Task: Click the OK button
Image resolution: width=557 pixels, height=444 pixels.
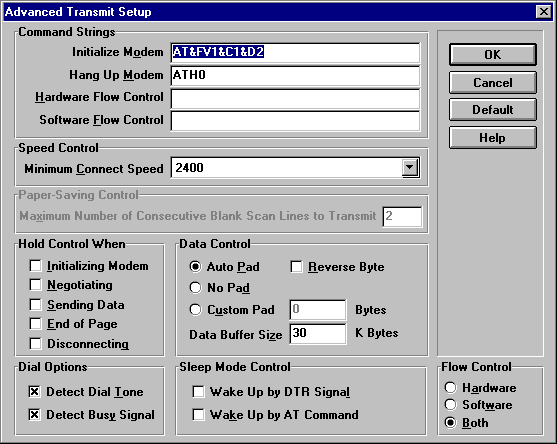Action: [492, 54]
